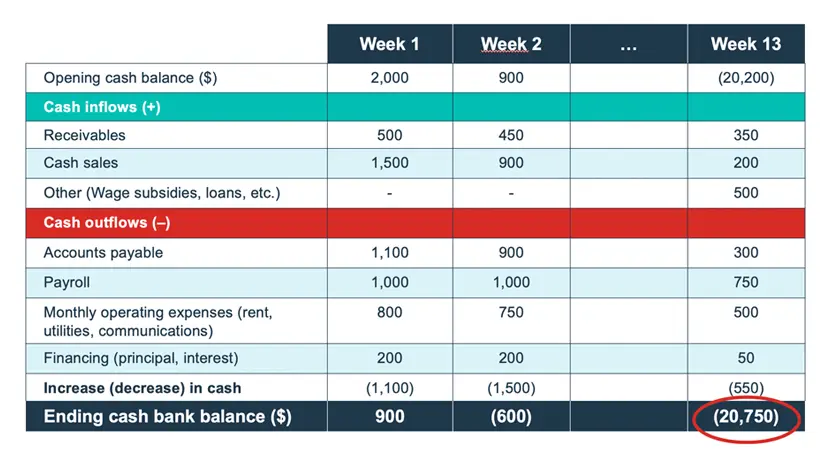Click the Week 13 column header

click(x=745, y=44)
